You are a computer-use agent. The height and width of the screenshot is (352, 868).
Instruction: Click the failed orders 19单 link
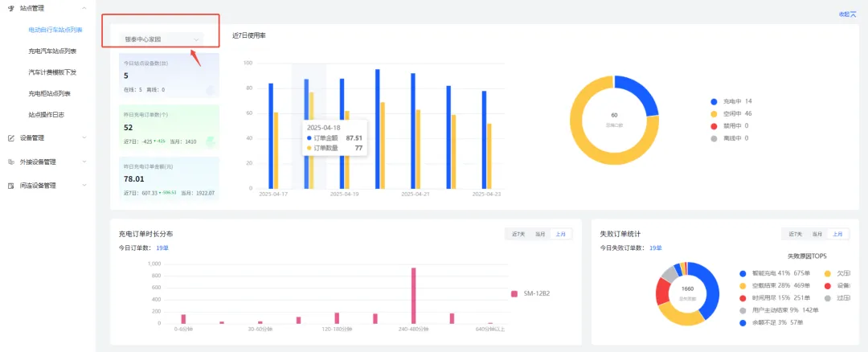(x=656, y=248)
